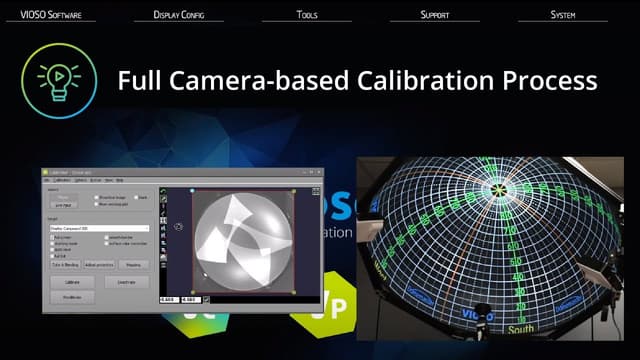Image resolution: width=640 pixels, height=360 pixels.
Task: Select the green pencil tool in viewer toolbar
Action: [x=163, y=199]
